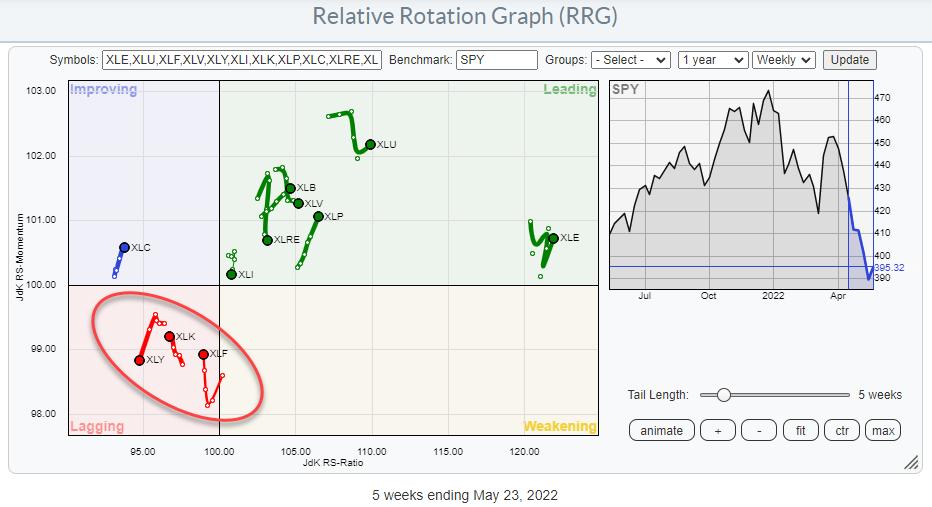Open the Groups select dropdown
The height and width of the screenshot is (507, 932).
(630, 60)
